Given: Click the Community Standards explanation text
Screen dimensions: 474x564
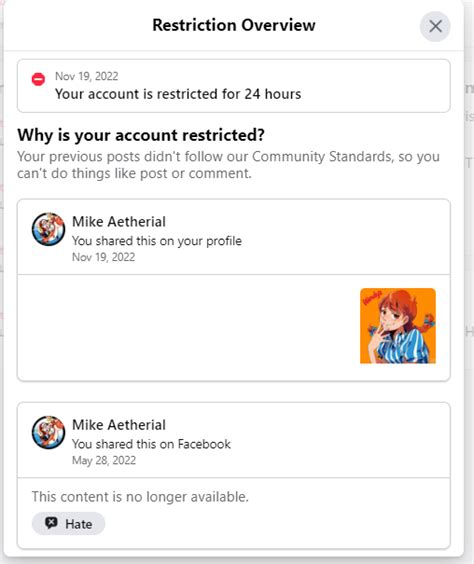Looking at the screenshot, I should click(228, 165).
